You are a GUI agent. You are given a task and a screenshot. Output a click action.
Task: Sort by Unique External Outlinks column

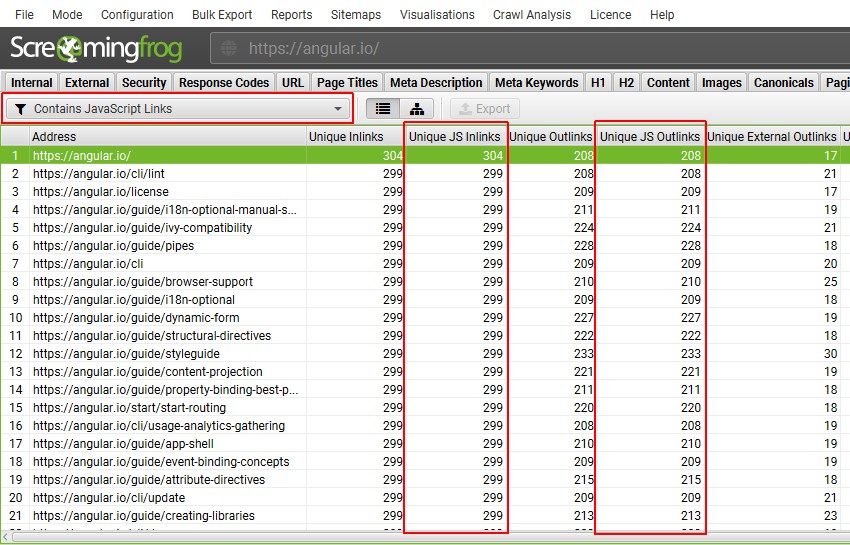tap(771, 137)
